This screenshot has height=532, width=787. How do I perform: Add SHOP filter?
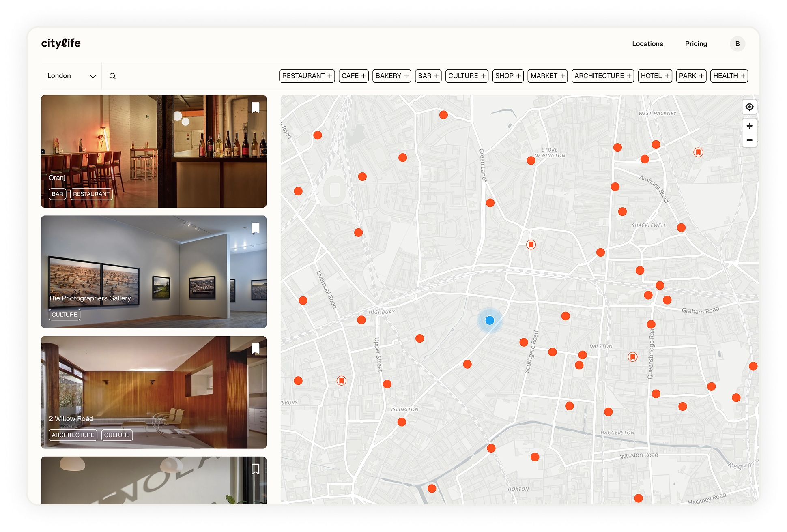pos(508,76)
